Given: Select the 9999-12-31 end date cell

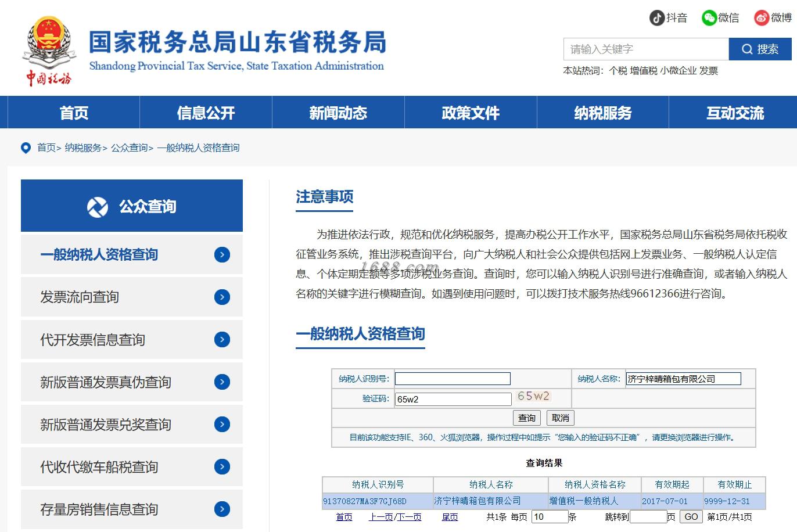Looking at the screenshot, I should point(734,501).
